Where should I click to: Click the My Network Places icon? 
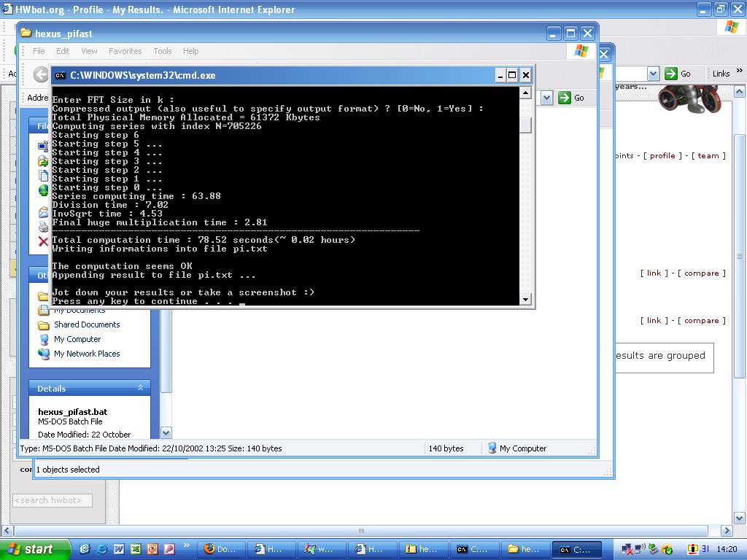44,354
